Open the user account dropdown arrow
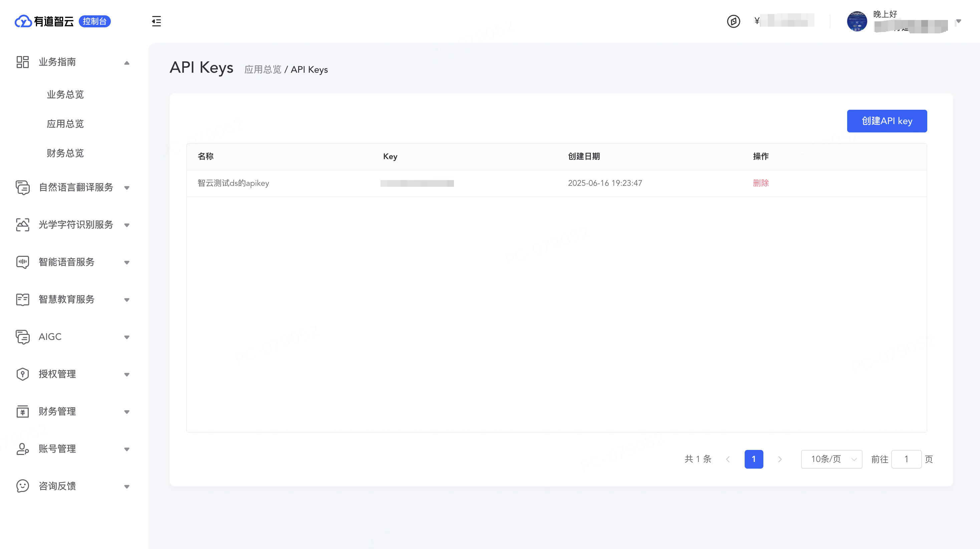This screenshot has height=549, width=980. [x=959, y=21]
